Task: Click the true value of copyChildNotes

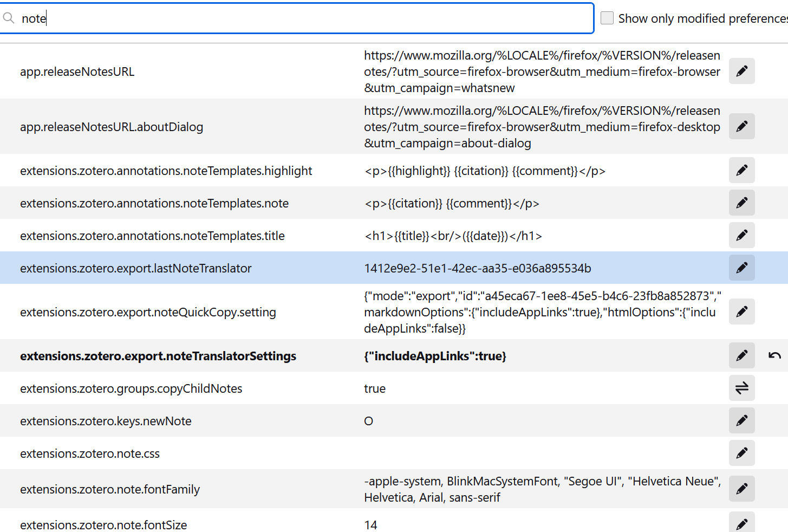Action: pos(375,388)
